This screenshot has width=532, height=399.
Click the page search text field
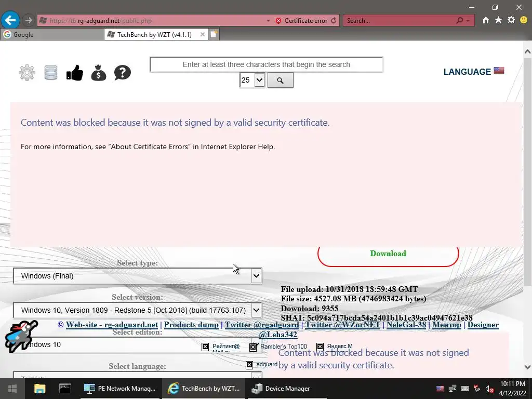[267, 64]
